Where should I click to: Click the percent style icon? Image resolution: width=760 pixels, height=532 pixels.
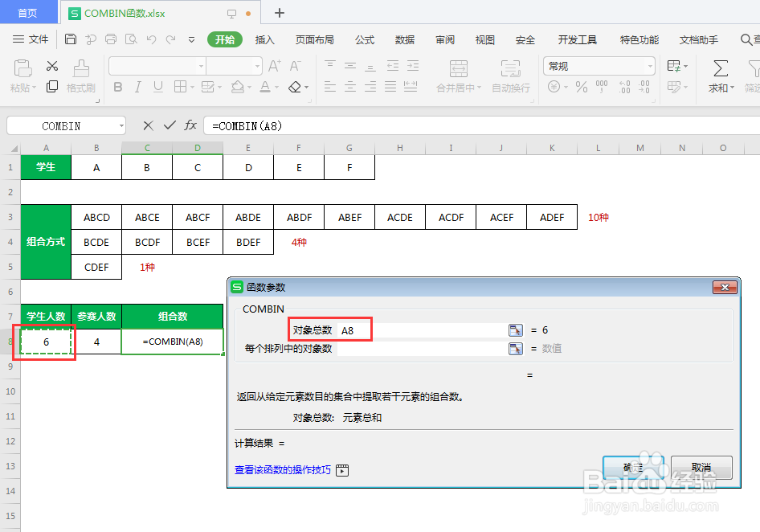pyautogui.click(x=582, y=87)
